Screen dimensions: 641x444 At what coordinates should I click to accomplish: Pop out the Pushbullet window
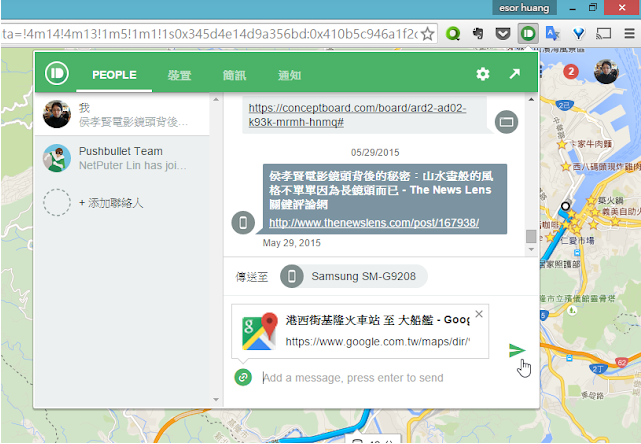[x=514, y=74]
